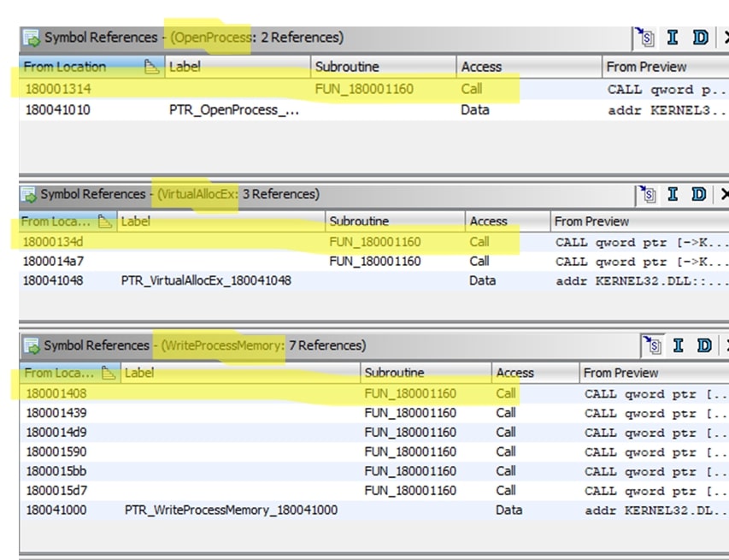Sort by Access column in VirtualAllocEx panel
The image size is (729, 560).
[488, 221]
